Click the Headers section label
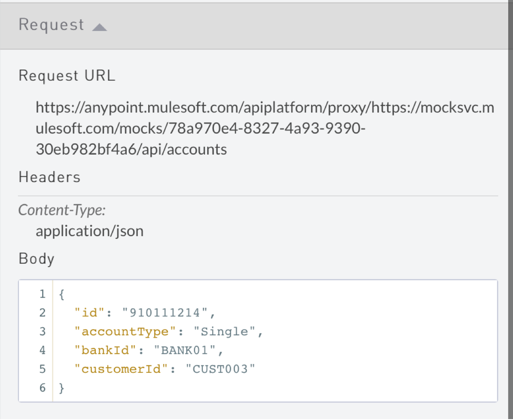The width and height of the screenshot is (513, 420). tap(49, 177)
